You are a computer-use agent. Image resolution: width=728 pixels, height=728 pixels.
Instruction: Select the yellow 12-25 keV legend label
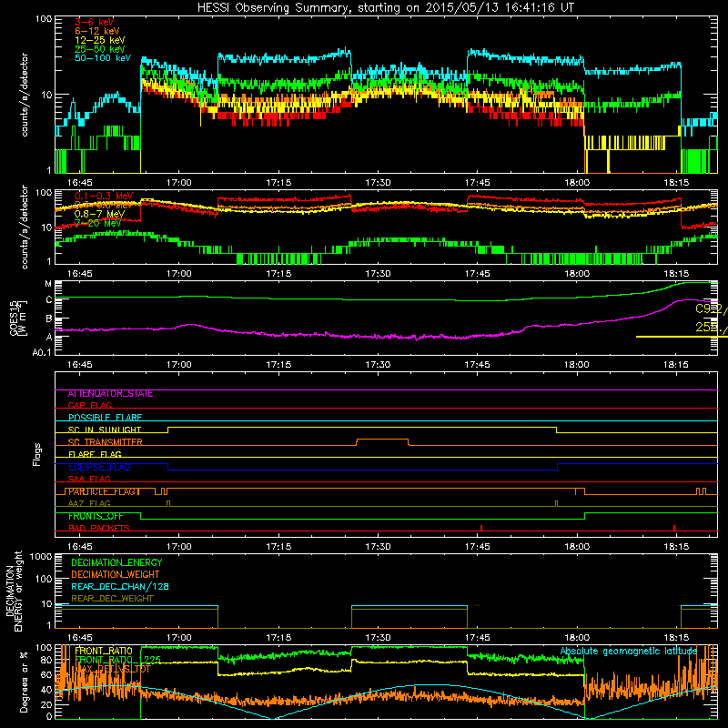pos(99,40)
